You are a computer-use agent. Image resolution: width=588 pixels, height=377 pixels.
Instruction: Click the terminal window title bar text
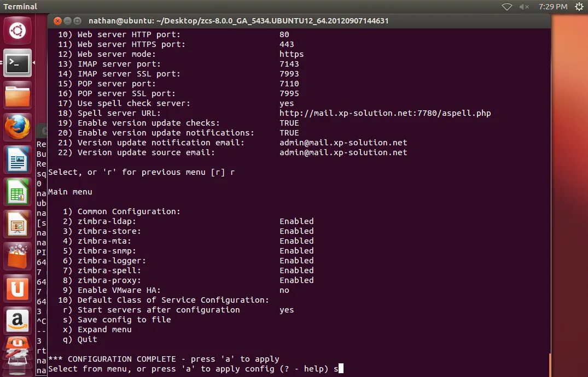[238, 21]
